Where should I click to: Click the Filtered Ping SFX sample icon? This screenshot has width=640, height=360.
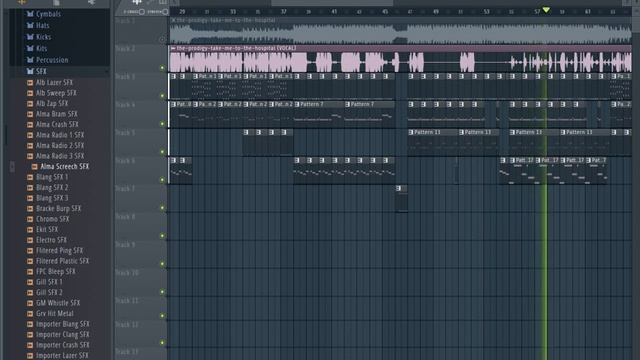coord(30,251)
